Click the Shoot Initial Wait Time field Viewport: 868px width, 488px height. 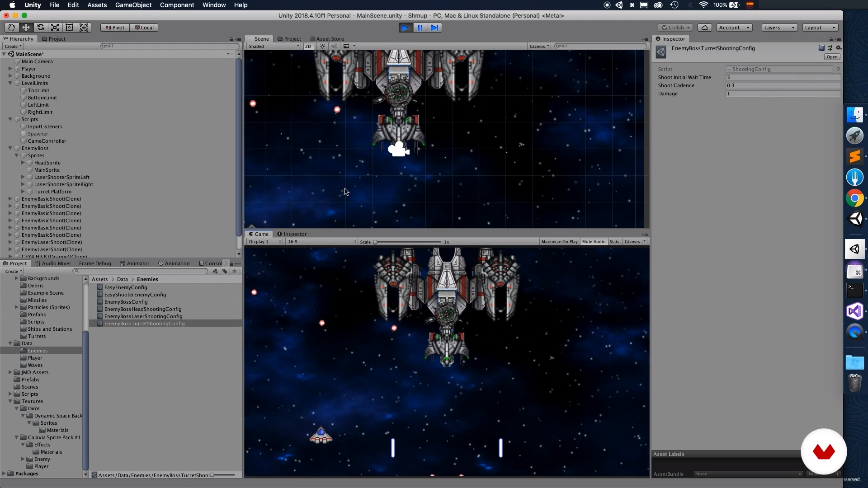click(x=783, y=77)
